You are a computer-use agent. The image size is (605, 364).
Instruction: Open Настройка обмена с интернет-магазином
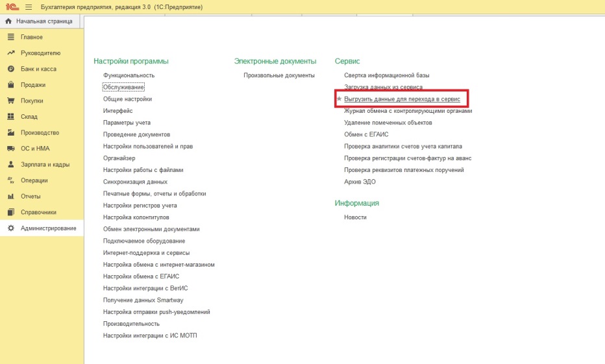pos(159,265)
